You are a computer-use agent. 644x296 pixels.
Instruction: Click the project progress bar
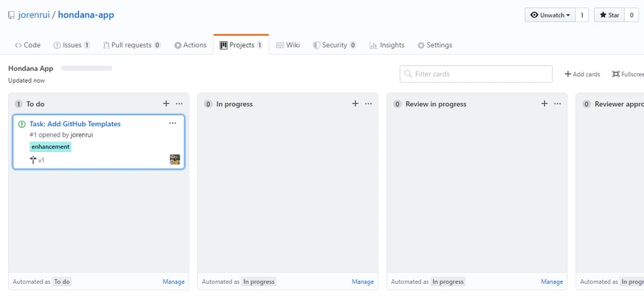87,68
